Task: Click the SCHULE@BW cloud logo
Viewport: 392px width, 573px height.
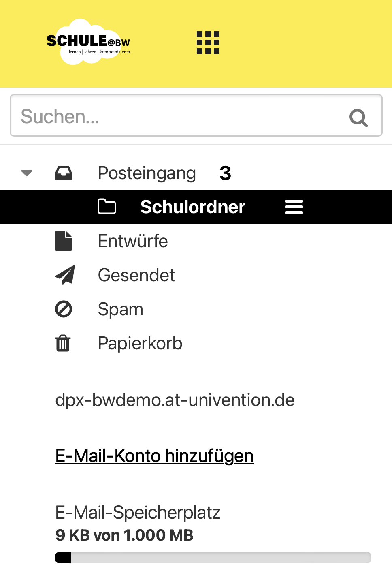Action: pyautogui.click(x=89, y=42)
